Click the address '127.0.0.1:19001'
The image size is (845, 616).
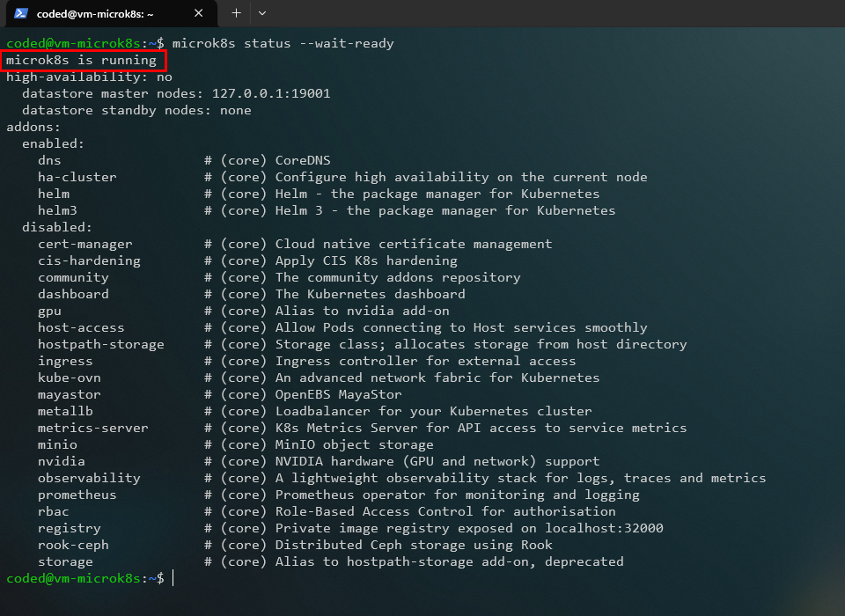click(271, 93)
